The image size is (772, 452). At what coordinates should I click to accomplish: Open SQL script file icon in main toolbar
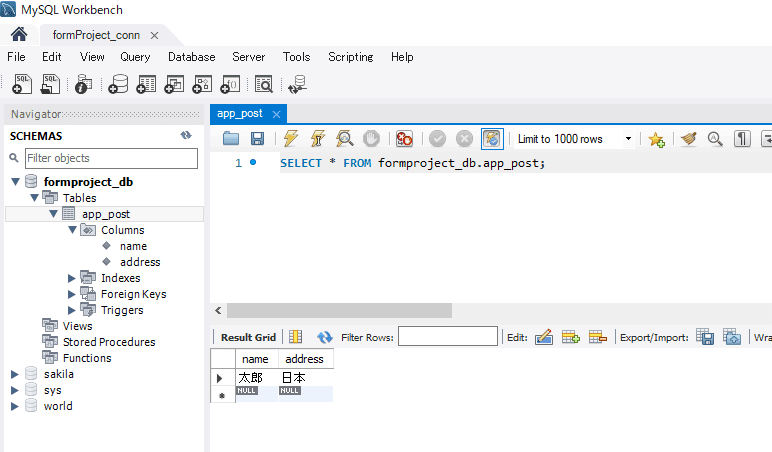point(50,84)
